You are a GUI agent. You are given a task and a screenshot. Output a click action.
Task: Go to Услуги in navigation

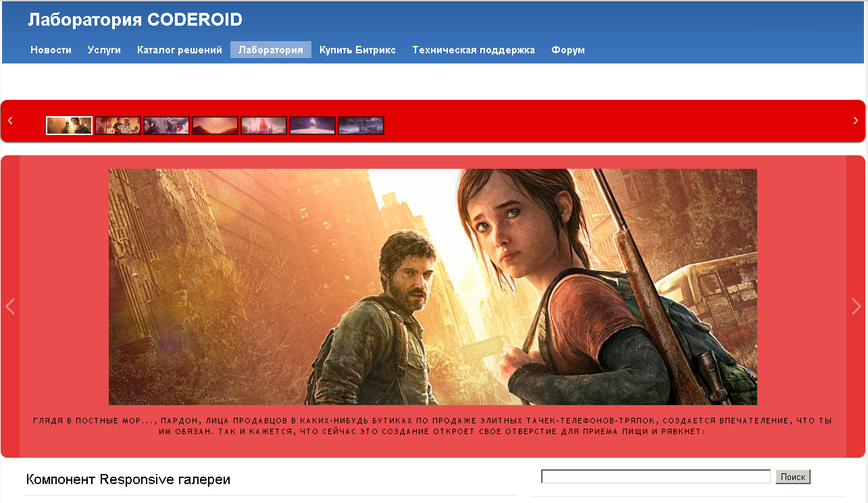[104, 50]
